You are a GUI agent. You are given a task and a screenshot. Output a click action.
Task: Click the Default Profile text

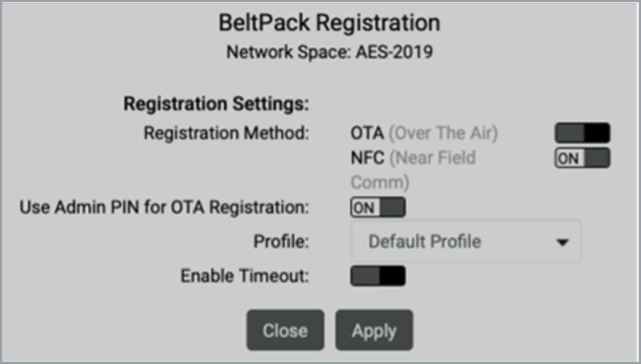(x=425, y=241)
